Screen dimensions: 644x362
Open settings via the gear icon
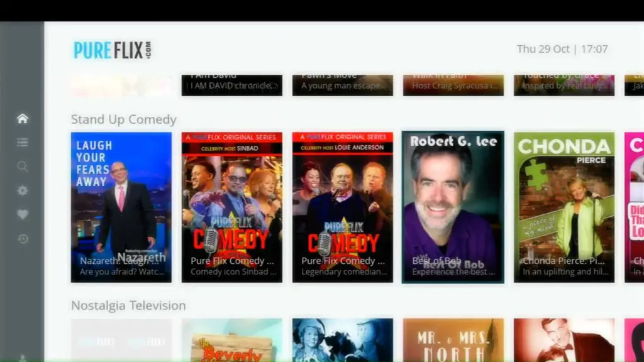coord(23,190)
